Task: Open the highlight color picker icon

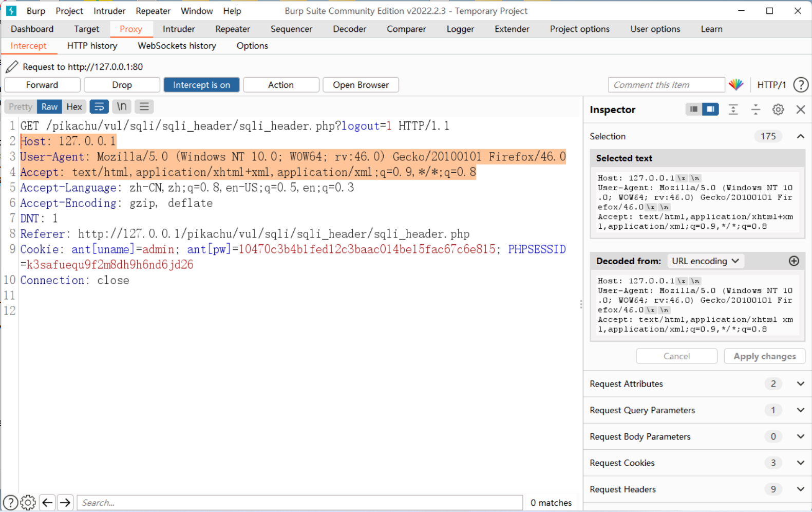Action: (736, 85)
